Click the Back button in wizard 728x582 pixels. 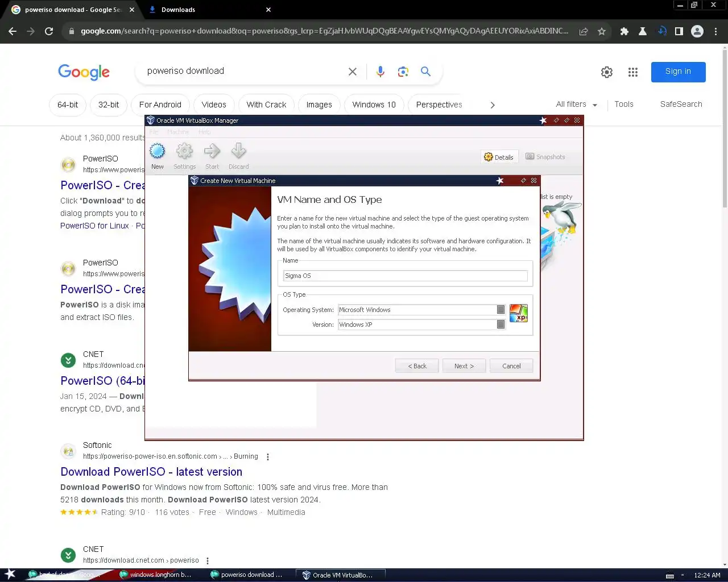pos(417,366)
